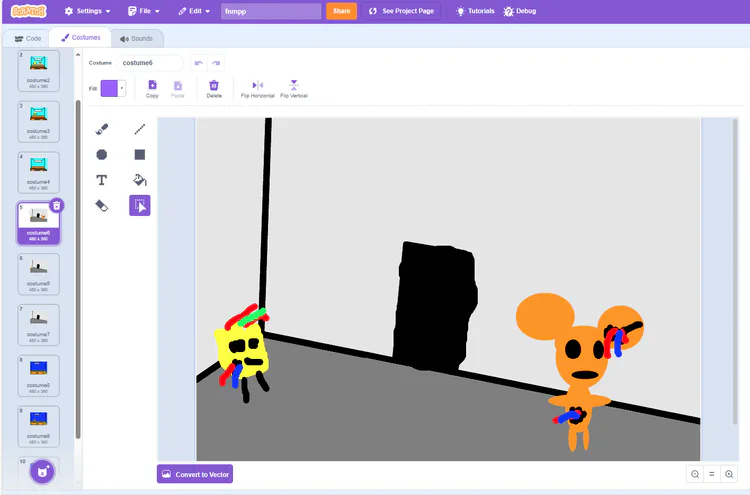Select costume3 thumbnail

point(38,121)
